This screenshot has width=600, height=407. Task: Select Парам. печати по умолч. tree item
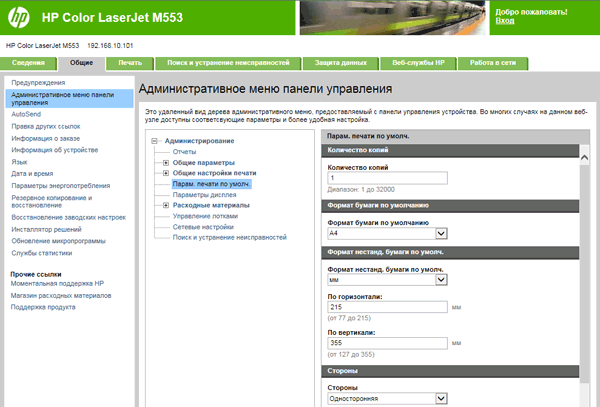[x=211, y=184]
